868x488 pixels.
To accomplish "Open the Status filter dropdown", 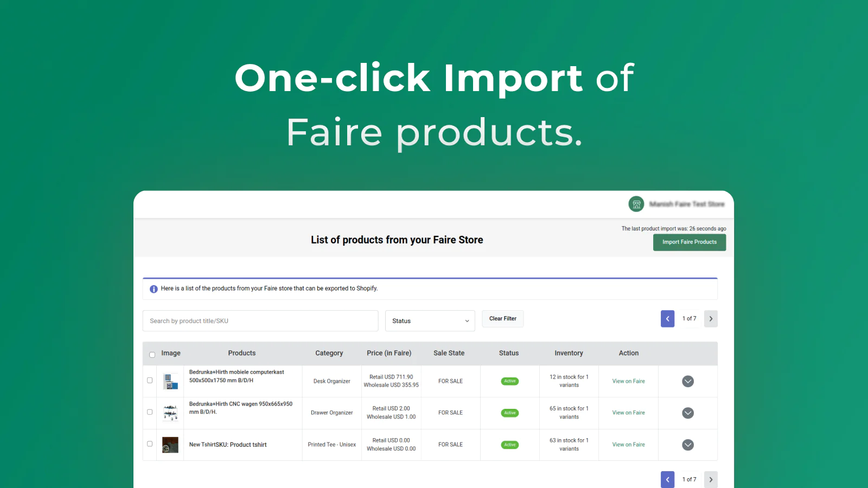I will [430, 321].
